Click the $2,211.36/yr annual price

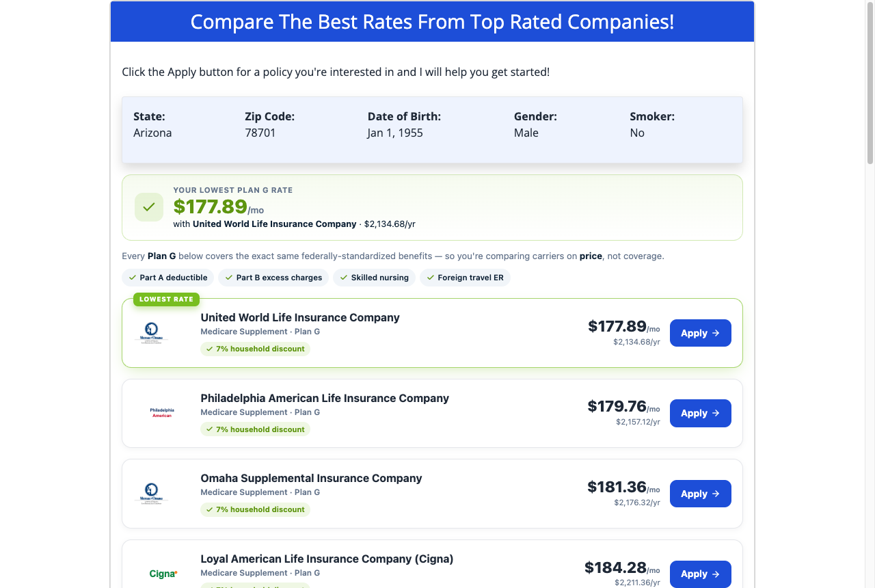pos(637,583)
